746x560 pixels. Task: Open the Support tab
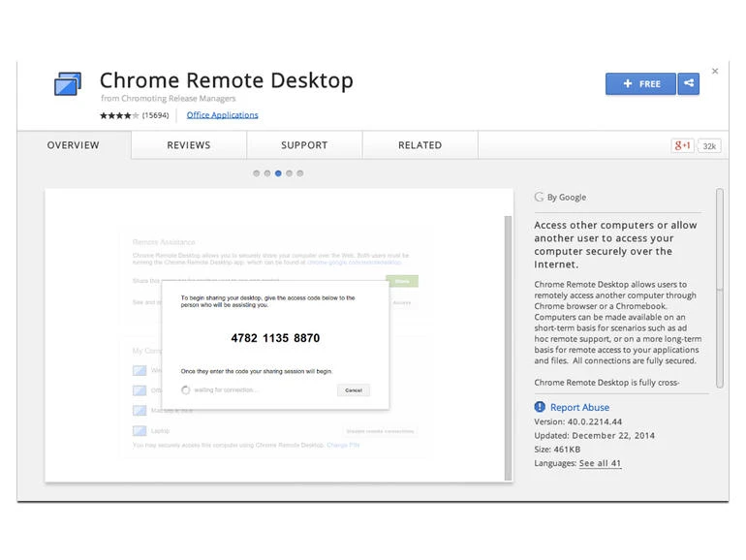304,145
